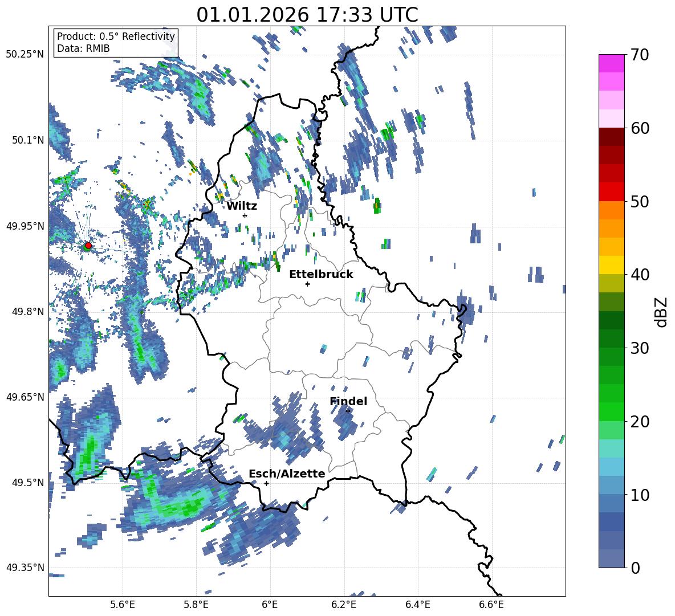Click the yellow colorbar segment at 40
Image resolution: width=675 pixels, height=616 pixels.
611,265
